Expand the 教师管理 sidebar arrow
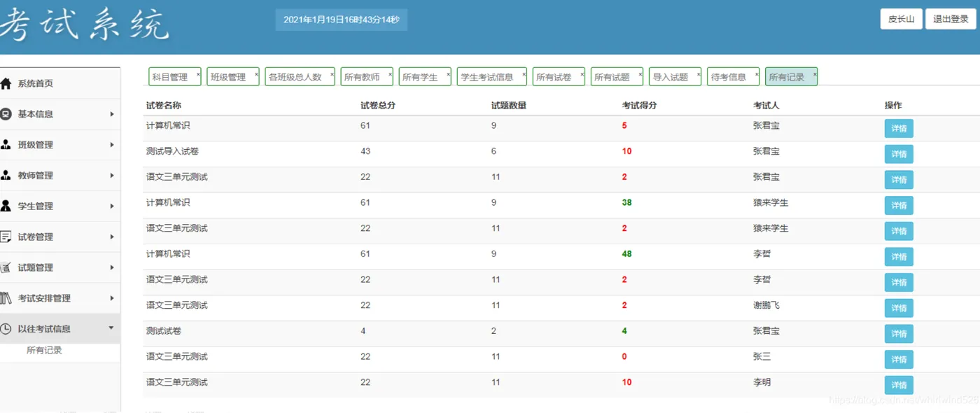Viewport: 980px width, 413px height. 112,176
